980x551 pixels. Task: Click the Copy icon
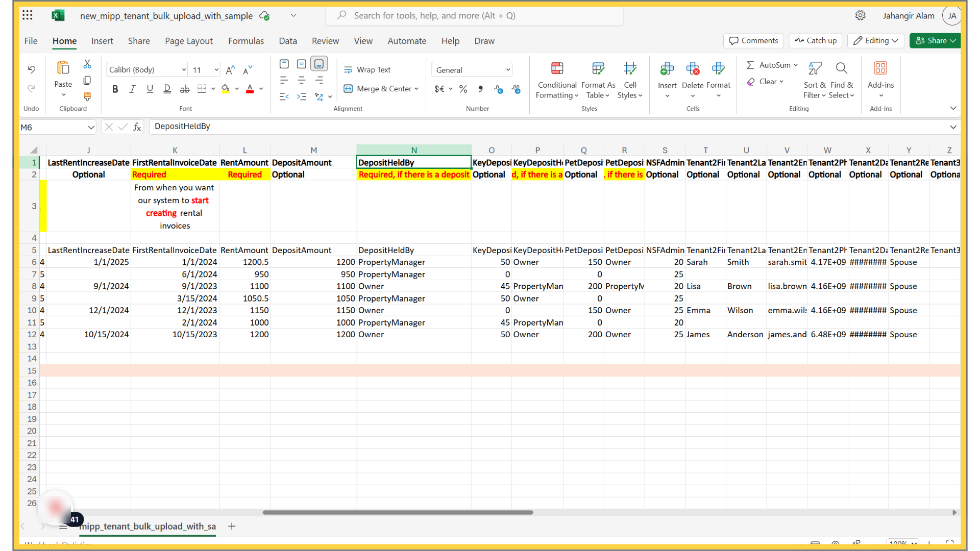pos(87,81)
